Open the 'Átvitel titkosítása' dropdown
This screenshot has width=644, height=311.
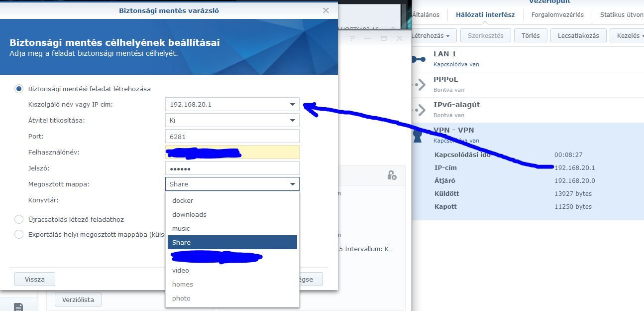tap(293, 121)
